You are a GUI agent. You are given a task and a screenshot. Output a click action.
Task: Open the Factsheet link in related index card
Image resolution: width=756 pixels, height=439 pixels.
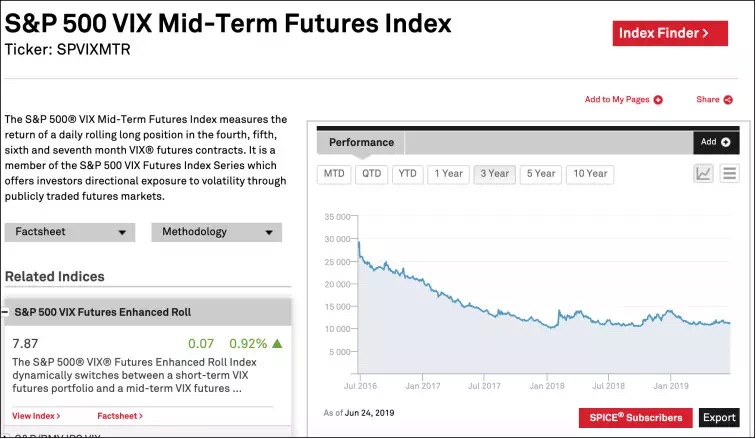click(121, 415)
